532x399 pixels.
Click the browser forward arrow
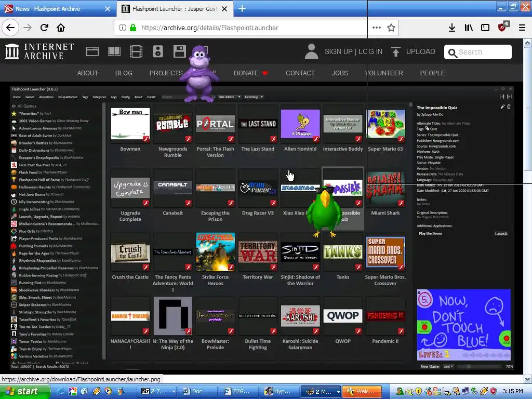pyautogui.click(x=28, y=28)
